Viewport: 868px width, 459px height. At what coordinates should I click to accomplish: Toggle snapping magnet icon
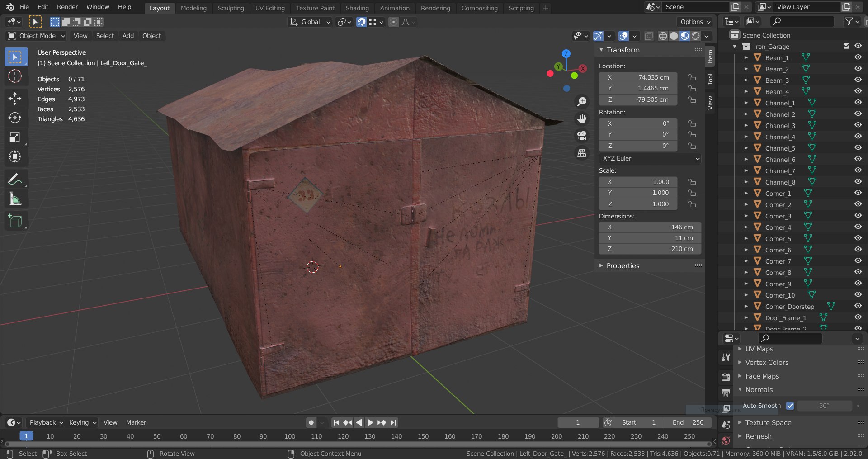point(361,22)
